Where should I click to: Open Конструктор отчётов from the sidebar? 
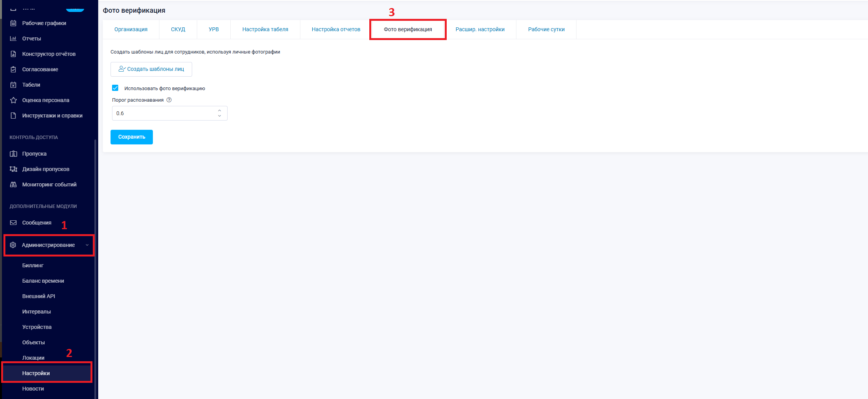(49, 54)
